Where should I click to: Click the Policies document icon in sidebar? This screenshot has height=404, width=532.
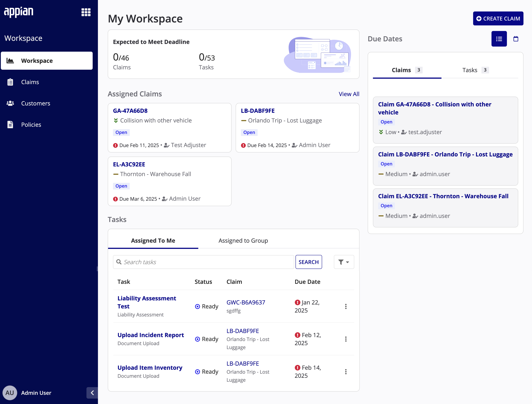point(10,125)
